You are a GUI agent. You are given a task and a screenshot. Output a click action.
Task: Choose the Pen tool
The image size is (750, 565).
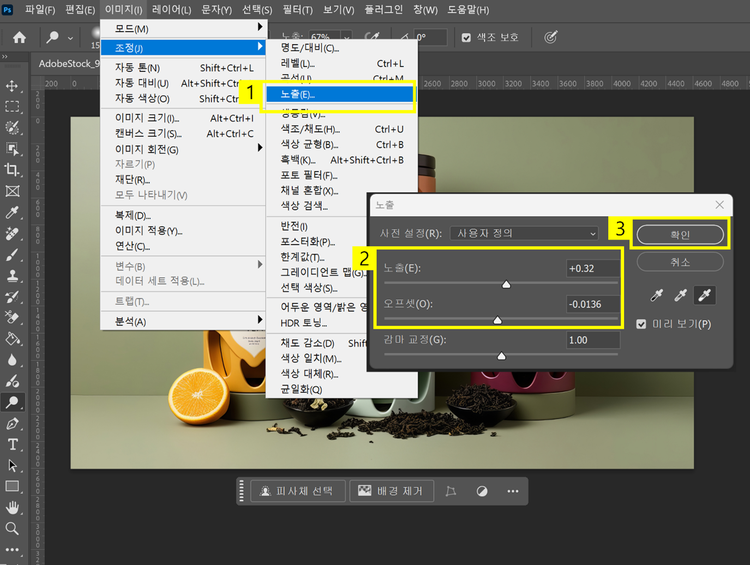point(13,423)
